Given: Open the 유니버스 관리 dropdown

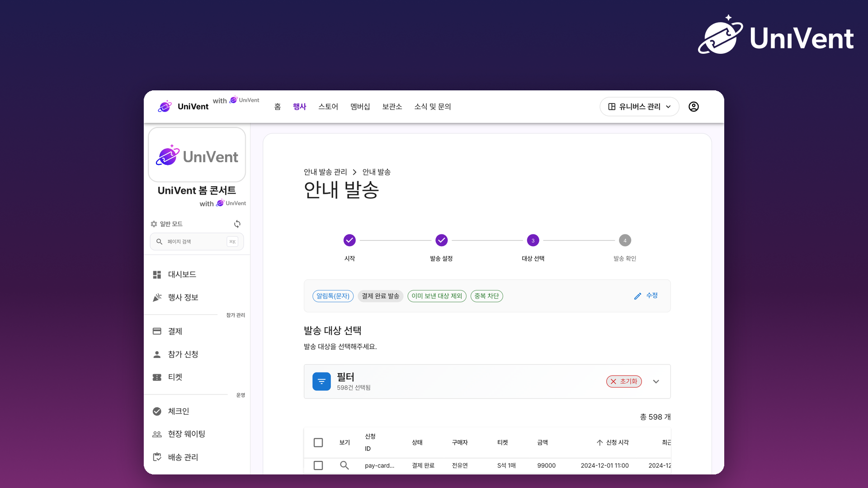Looking at the screenshot, I should pos(639,107).
